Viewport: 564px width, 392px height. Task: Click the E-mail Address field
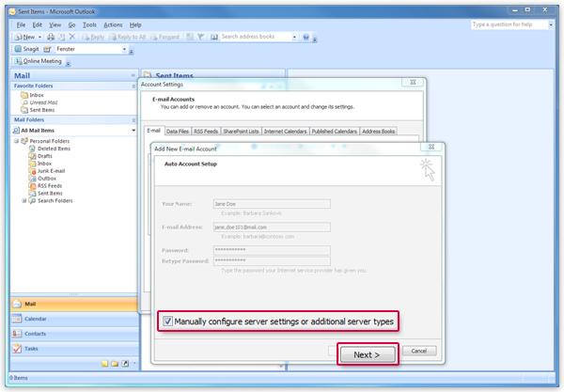click(272, 227)
